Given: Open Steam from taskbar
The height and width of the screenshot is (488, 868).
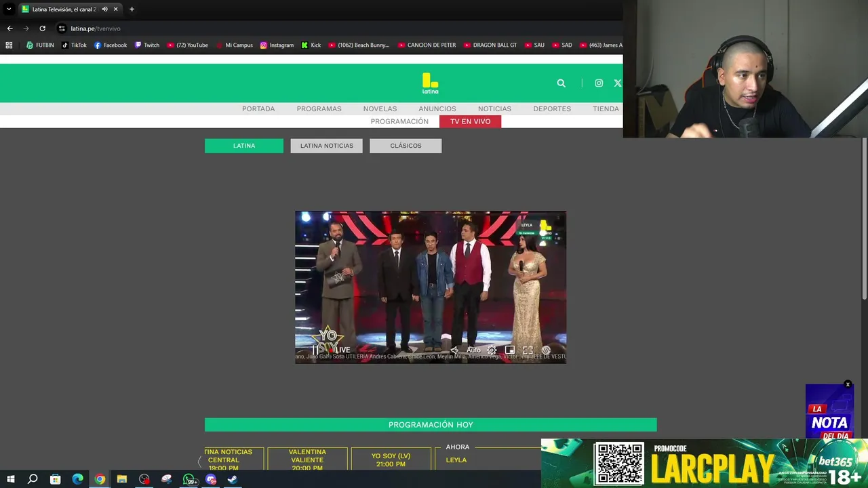Looking at the screenshot, I should (232, 479).
